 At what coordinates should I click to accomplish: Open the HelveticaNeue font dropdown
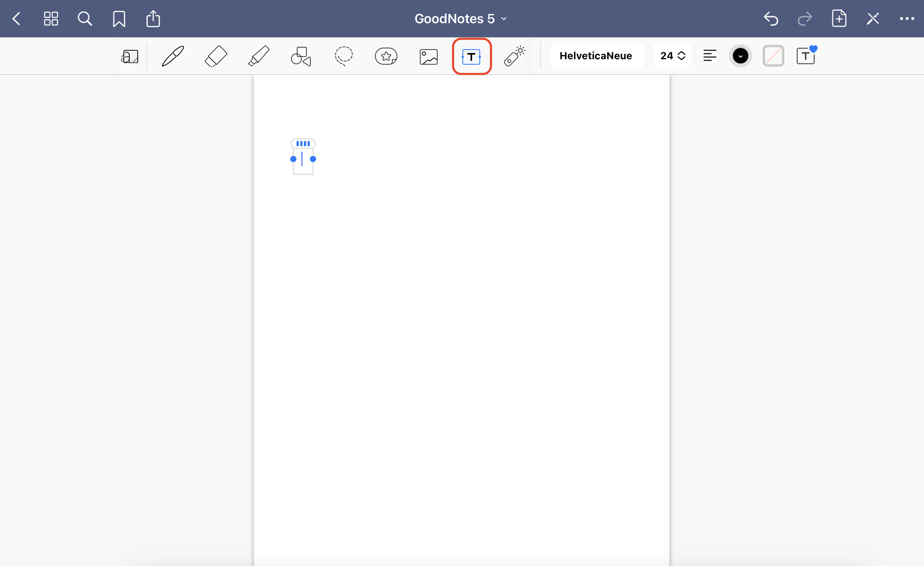coord(596,56)
